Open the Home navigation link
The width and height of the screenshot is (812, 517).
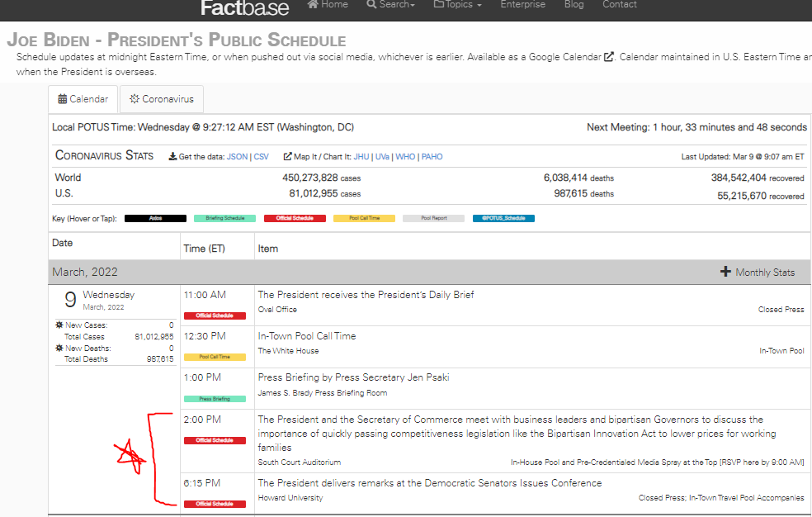click(x=328, y=5)
